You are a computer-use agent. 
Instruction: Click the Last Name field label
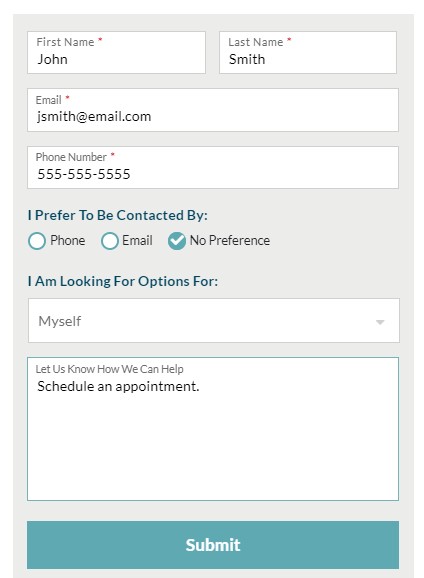[256, 42]
